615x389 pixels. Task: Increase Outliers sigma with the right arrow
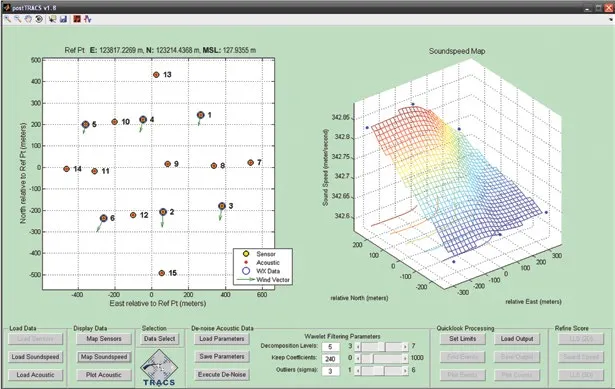pyautogui.click(x=405, y=371)
